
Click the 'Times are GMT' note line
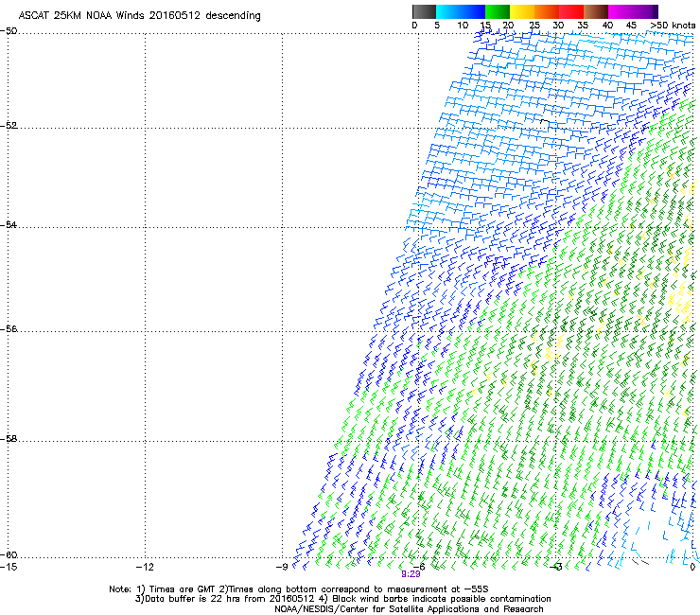click(x=300, y=589)
